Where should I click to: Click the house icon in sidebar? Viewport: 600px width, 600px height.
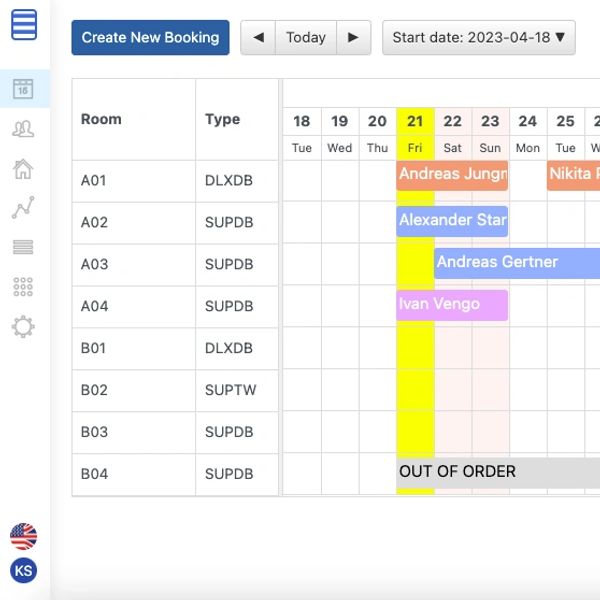tap(23, 168)
